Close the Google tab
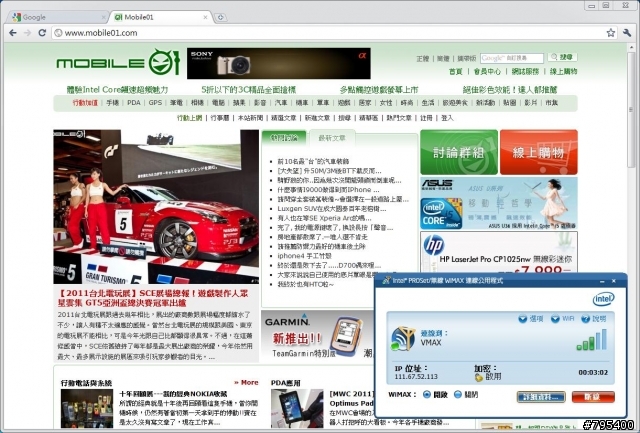This screenshot has height=433, width=640. 103,17
